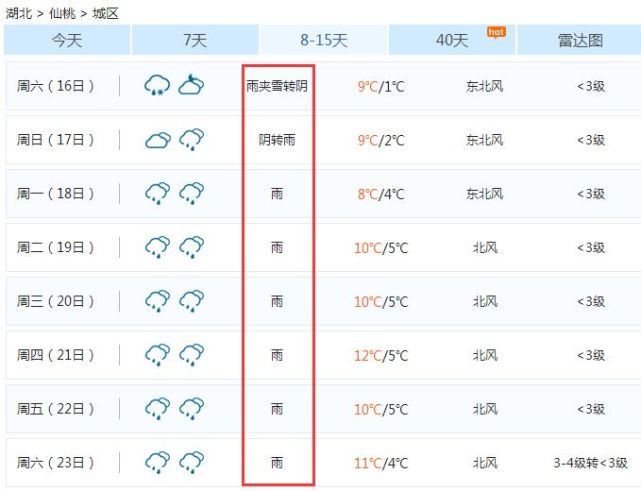Click the orange hot badge
This screenshot has height=491, width=641.
tap(496, 32)
